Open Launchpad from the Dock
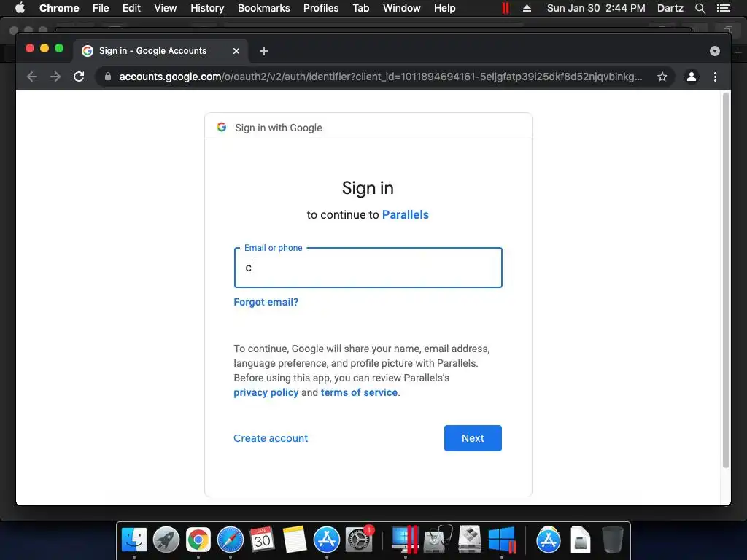 (166, 540)
